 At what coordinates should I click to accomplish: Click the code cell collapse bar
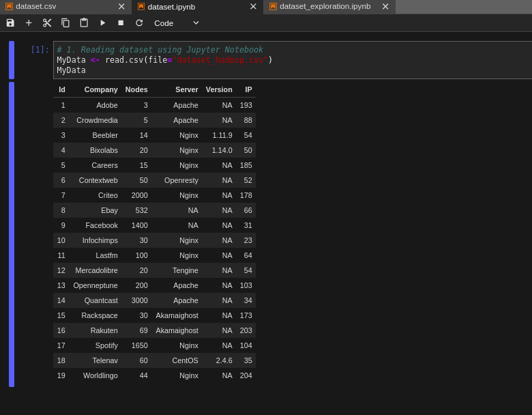pyautogui.click(x=12, y=60)
